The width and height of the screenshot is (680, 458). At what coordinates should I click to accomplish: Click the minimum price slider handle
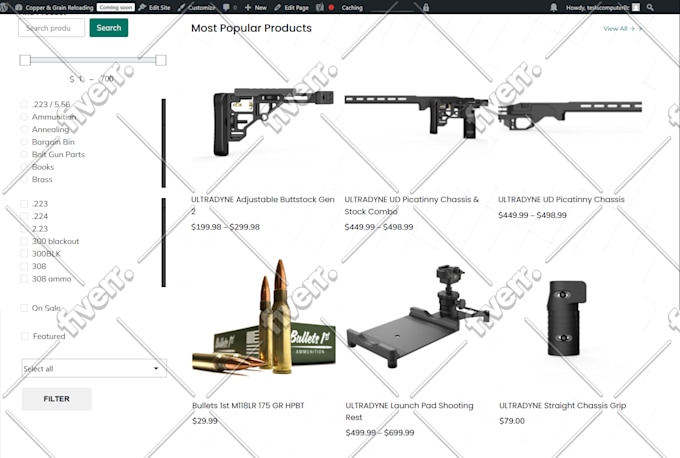[25, 60]
